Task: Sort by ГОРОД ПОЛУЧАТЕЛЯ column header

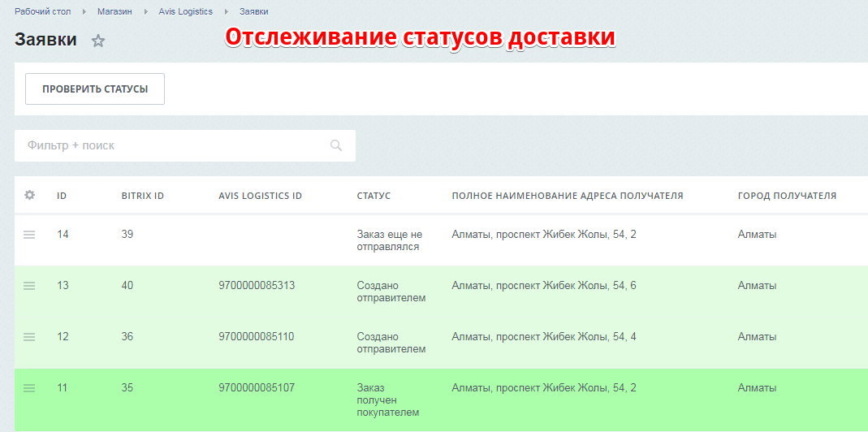Action: tap(787, 196)
